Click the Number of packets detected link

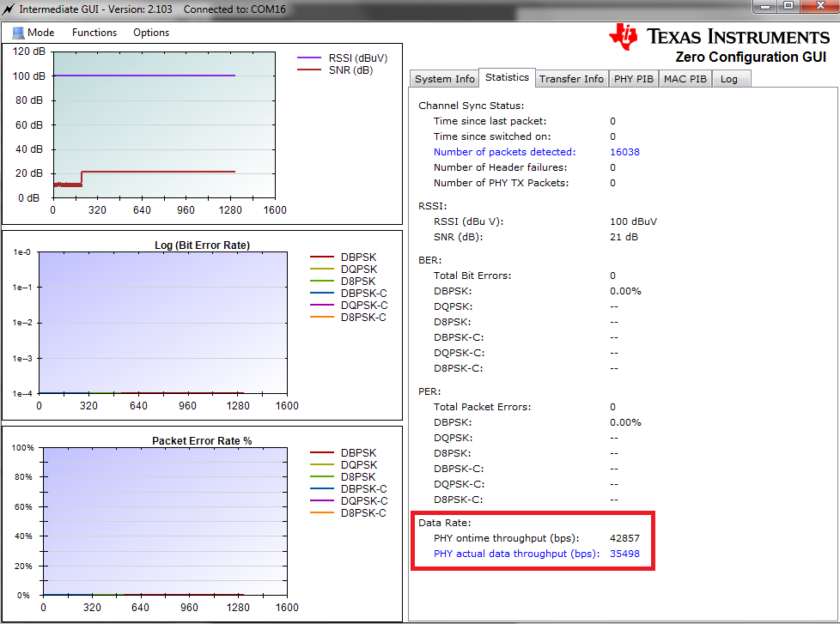pyautogui.click(x=504, y=152)
